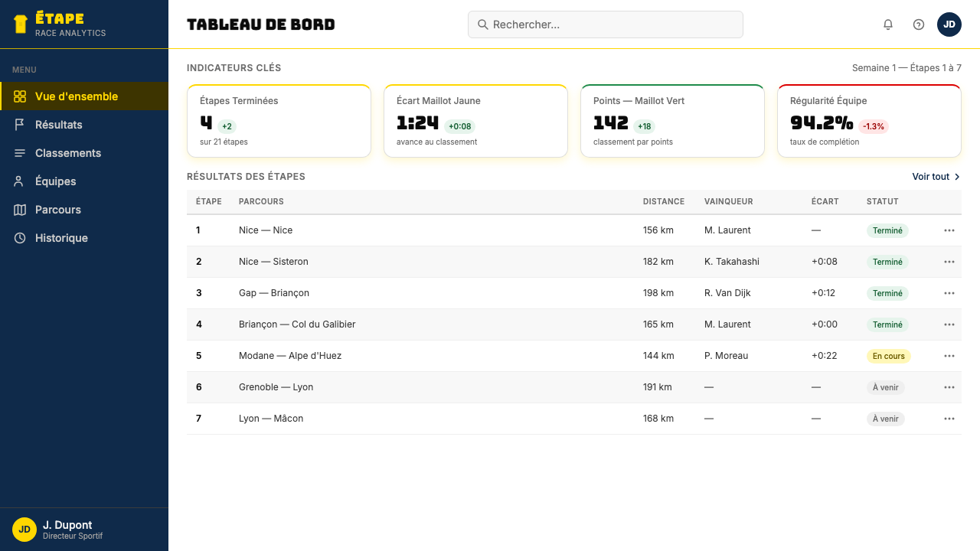Screen dimensions: 980x551
Task: Click winner P. Moreau
Action: coord(727,356)
